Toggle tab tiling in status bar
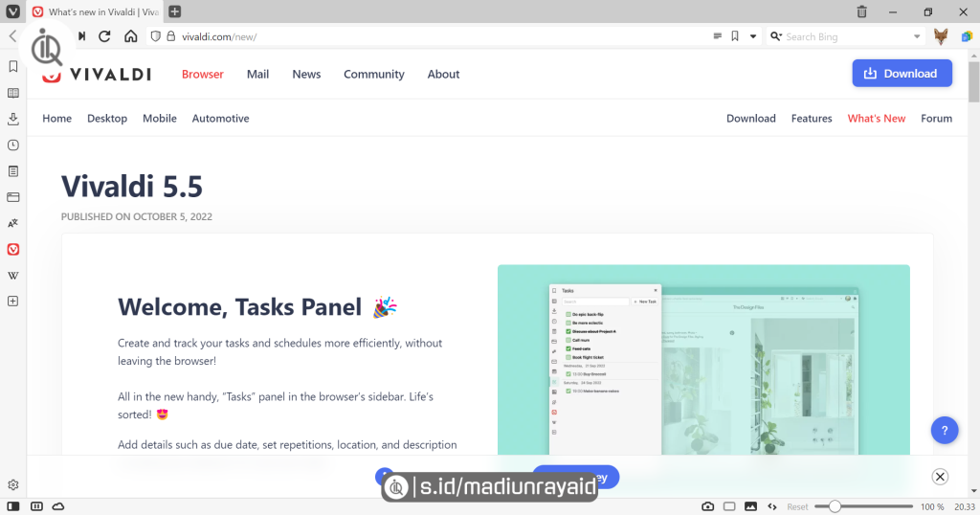Viewport: 980px width, 515px height. (729, 505)
